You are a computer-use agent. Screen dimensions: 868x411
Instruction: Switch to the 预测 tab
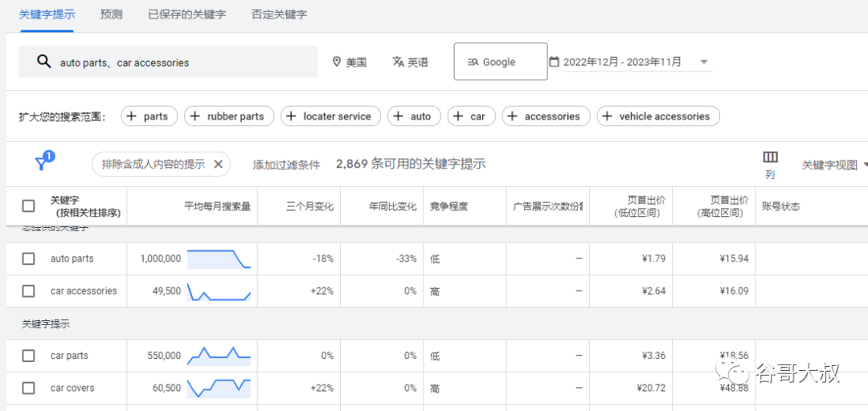click(111, 14)
